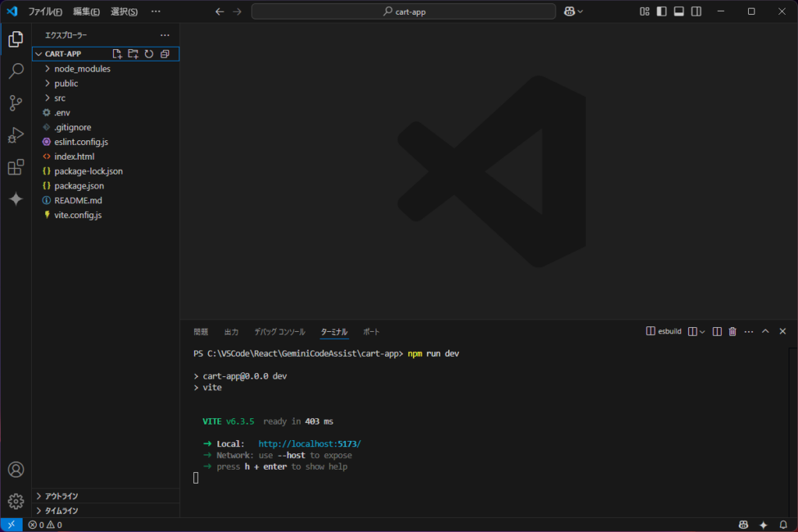Go back with the navigation arrow
Viewport: 798px width, 532px height.
pos(219,11)
